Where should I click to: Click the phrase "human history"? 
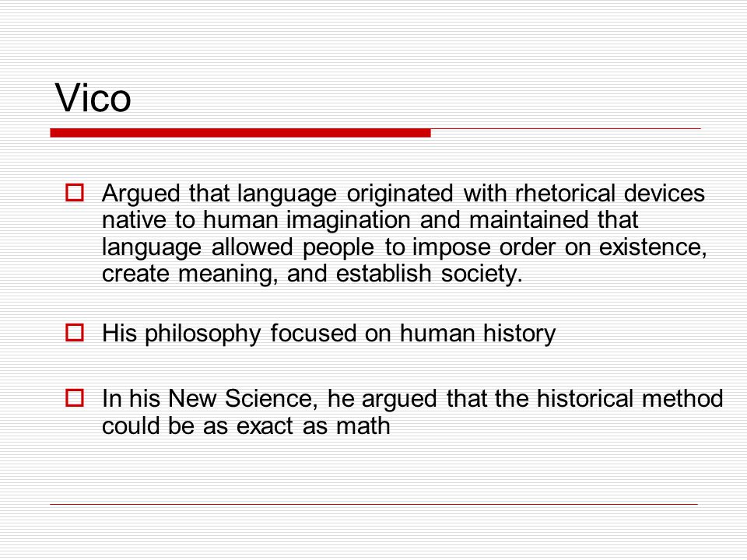point(478,334)
